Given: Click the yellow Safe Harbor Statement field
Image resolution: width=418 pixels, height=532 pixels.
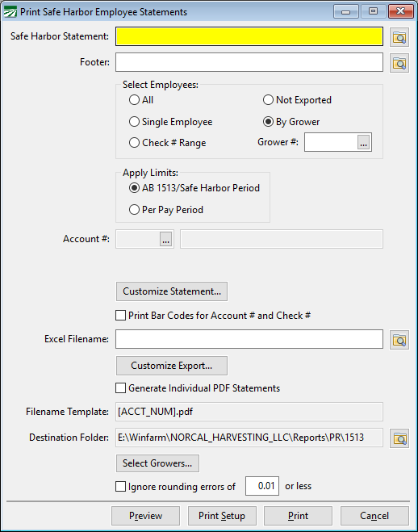Looking at the screenshot, I should (x=249, y=36).
